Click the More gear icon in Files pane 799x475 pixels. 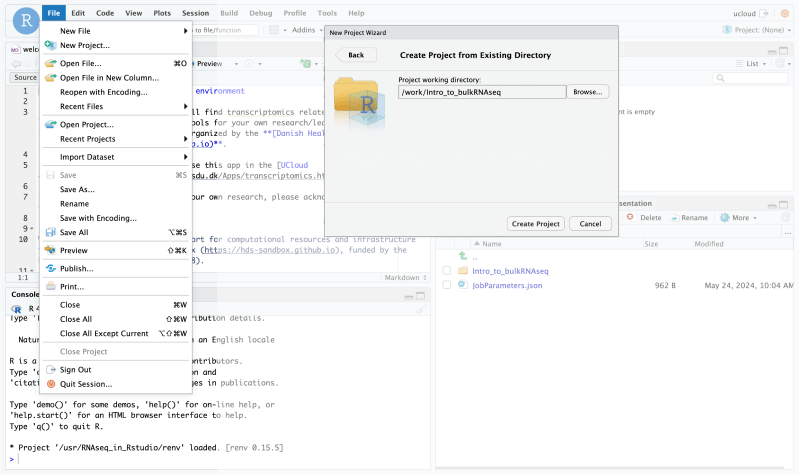pos(724,218)
